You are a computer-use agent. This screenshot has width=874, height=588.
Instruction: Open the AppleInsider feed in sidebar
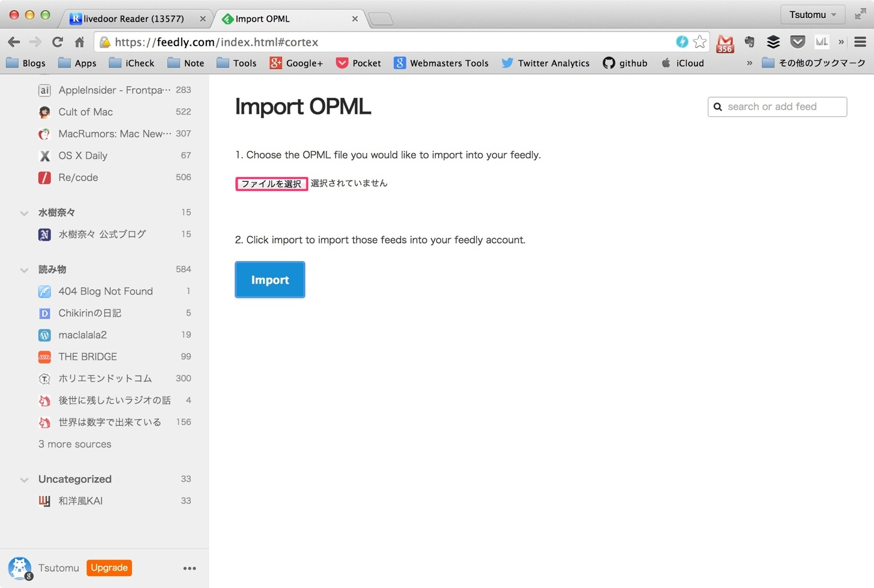pos(115,90)
